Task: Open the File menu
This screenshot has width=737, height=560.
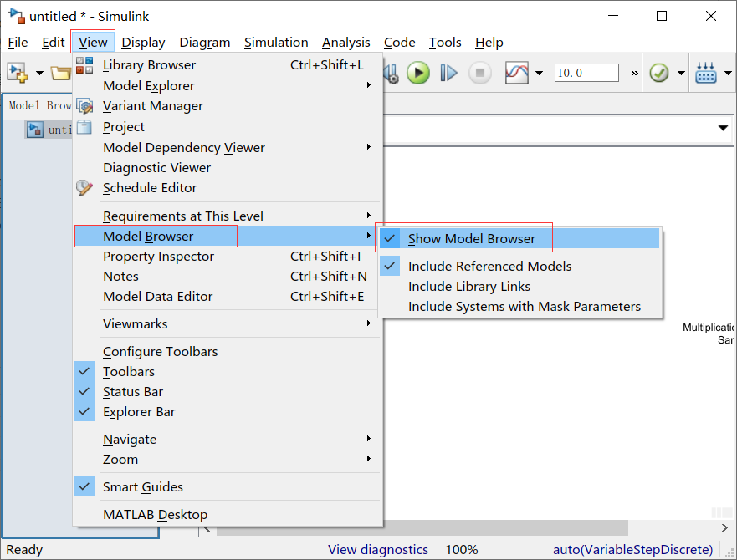Action: point(18,43)
